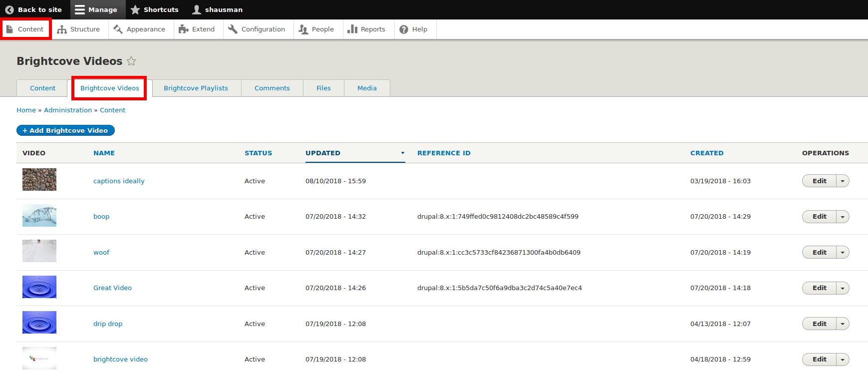This screenshot has height=373, width=868.
Task: Open the Appearance admin menu
Action: 139,29
